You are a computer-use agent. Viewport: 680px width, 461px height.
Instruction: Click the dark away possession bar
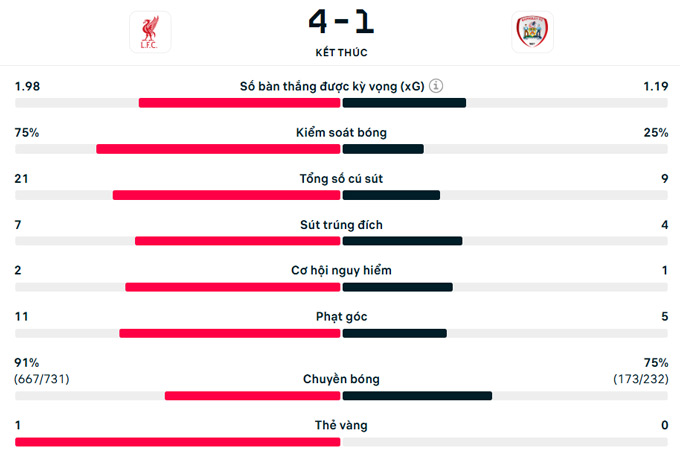pos(383,149)
